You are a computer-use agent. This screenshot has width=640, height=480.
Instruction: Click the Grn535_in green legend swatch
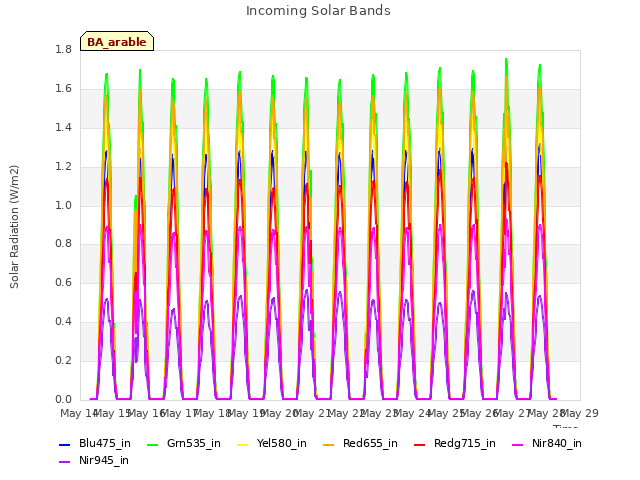pyautogui.click(x=152, y=444)
